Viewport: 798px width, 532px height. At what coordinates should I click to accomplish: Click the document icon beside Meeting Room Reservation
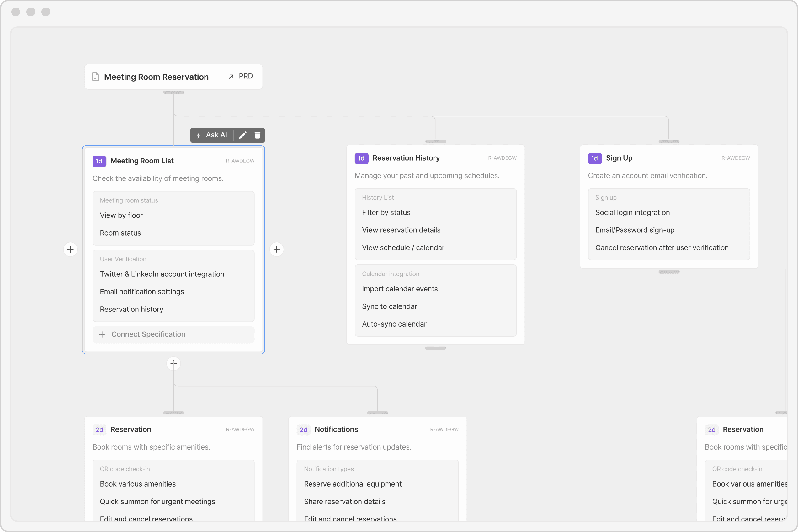click(96, 77)
